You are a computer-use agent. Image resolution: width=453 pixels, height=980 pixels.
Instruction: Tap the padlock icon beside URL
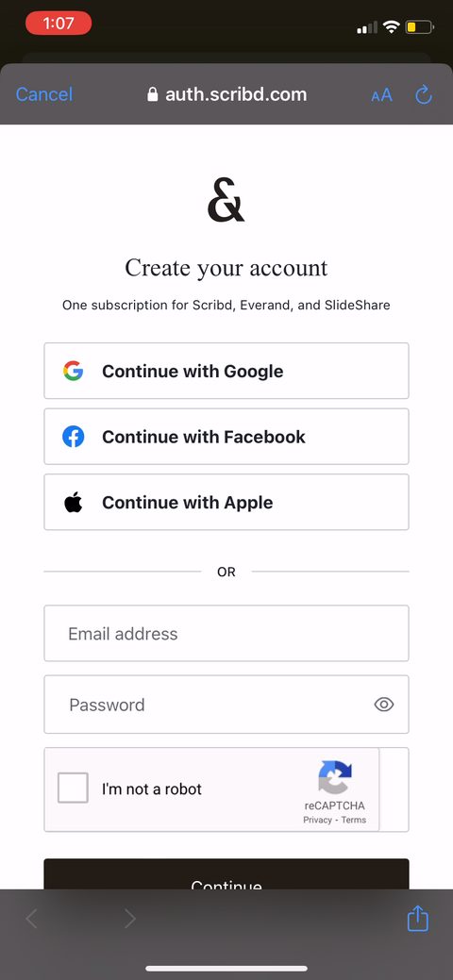152,94
